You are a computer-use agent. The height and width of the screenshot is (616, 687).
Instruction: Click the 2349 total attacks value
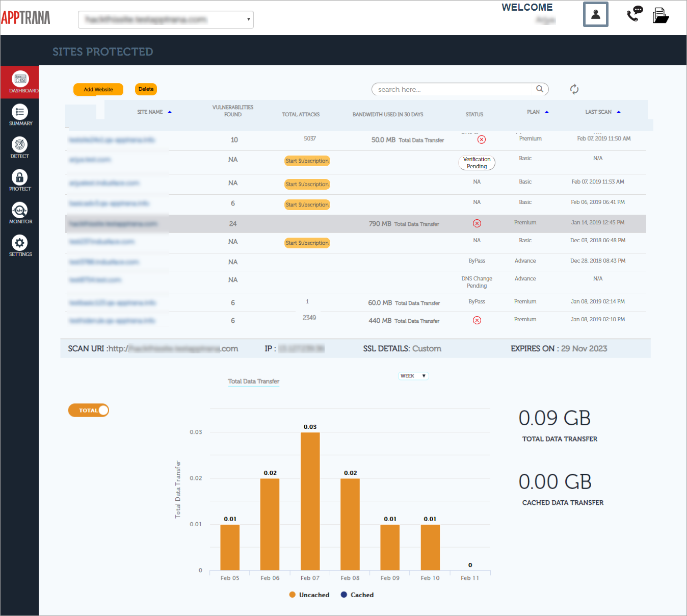(x=309, y=318)
